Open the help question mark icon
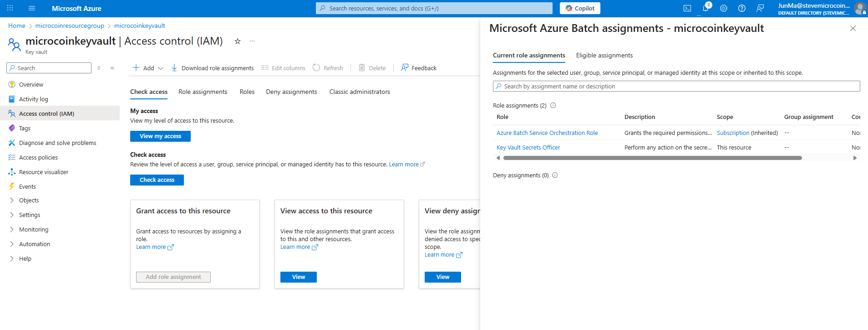868x330 pixels. 742,8
